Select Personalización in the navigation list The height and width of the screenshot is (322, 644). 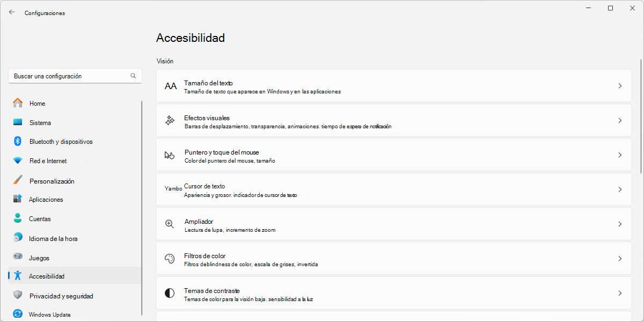(x=75, y=181)
